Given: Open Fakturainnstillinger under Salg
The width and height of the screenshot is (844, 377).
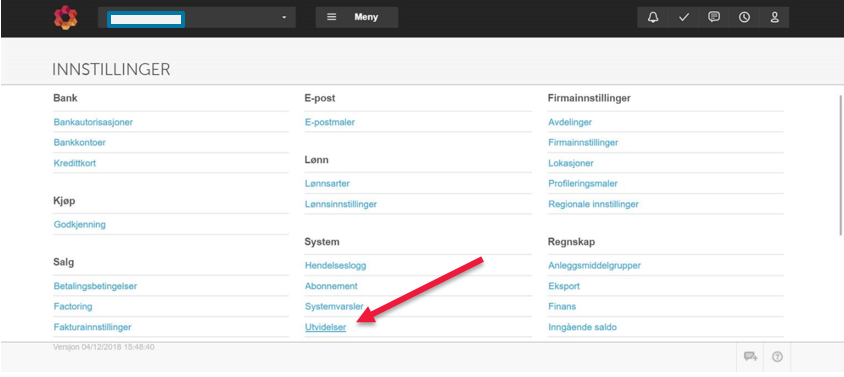Looking at the screenshot, I should pyautogui.click(x=93, y=327).
